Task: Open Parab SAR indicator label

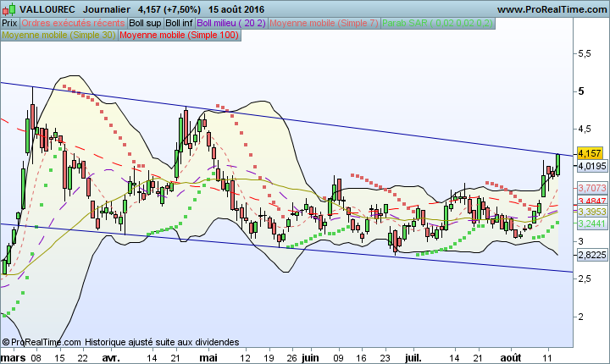Action: [x=438, y=24]
